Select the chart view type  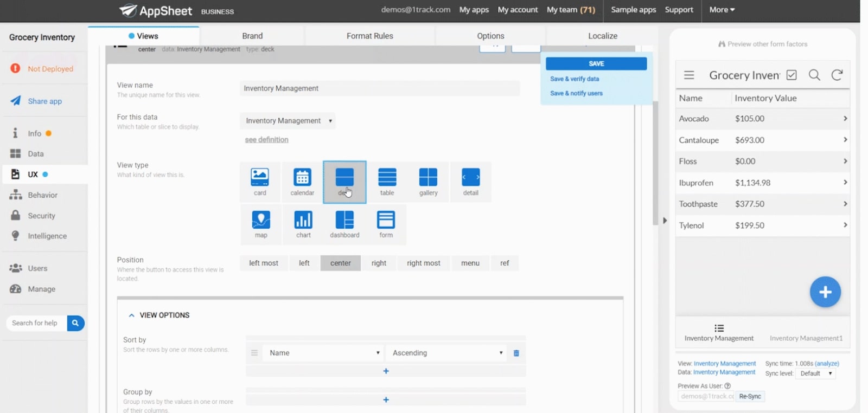pyautogui.click(x=303, y=224)
